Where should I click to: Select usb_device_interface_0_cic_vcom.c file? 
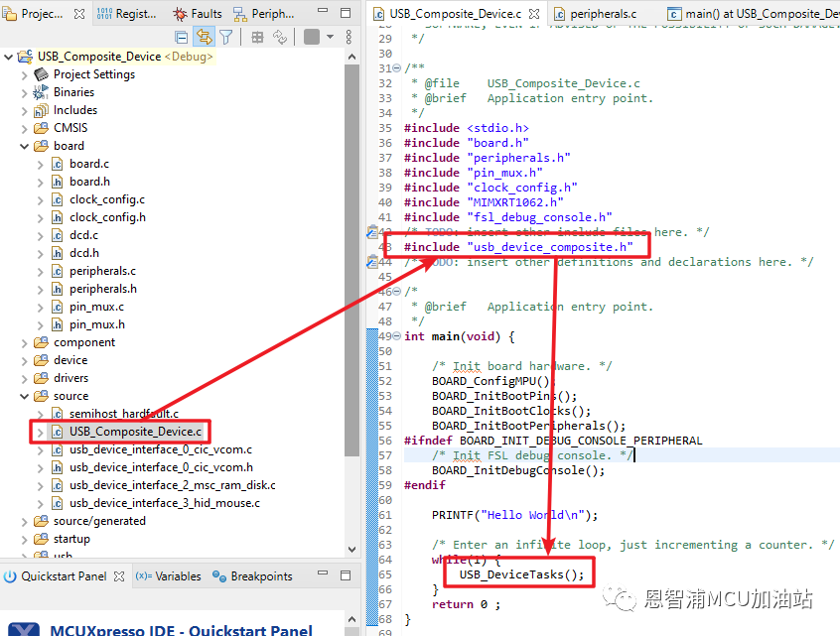click(161, 449)
